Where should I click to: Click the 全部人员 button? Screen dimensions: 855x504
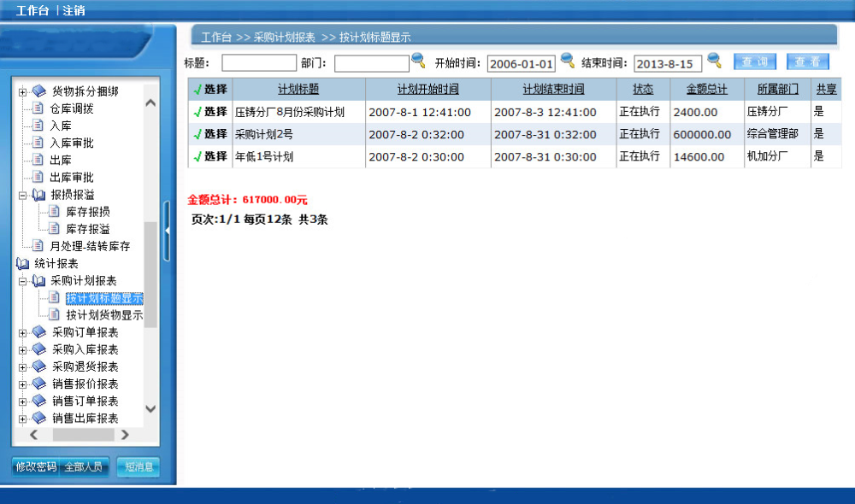pos(84,467)
